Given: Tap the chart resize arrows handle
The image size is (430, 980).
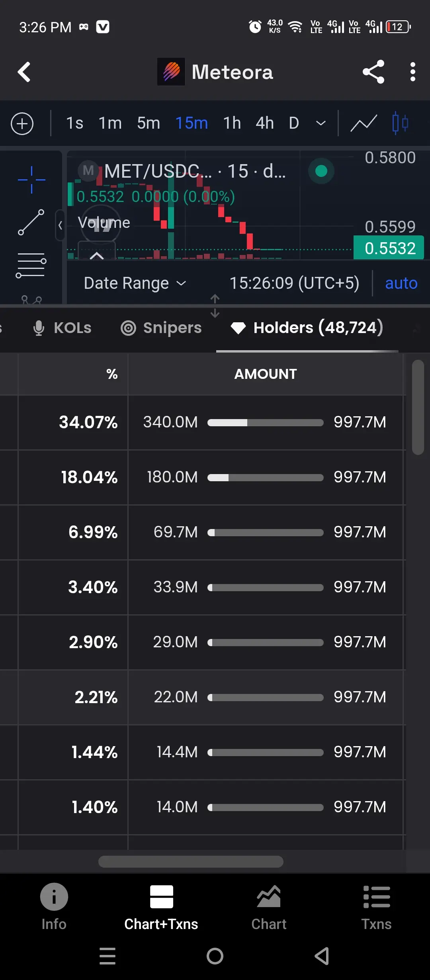Looking at the screenshot, I should click(215, 306).
